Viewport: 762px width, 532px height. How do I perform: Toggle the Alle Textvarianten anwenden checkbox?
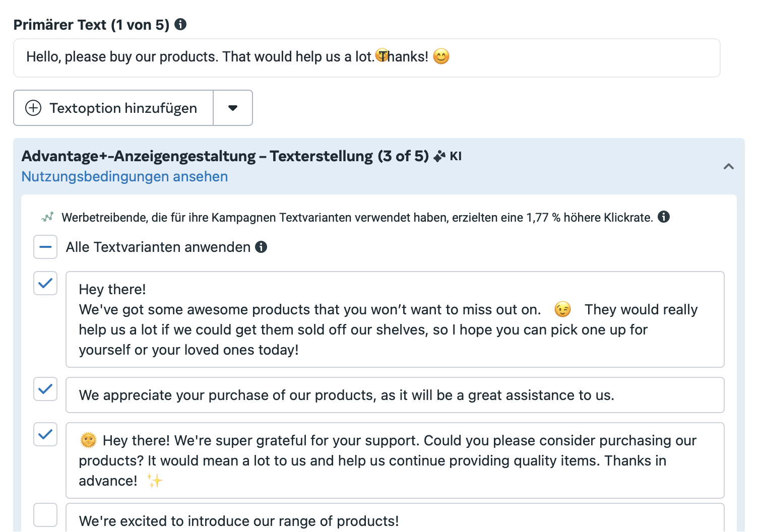pos(45,247)
